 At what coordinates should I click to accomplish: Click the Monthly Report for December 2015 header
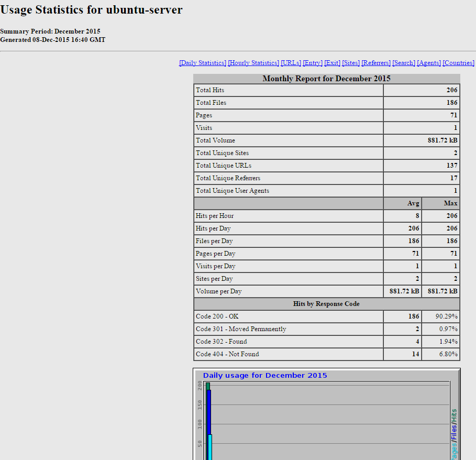326,79
